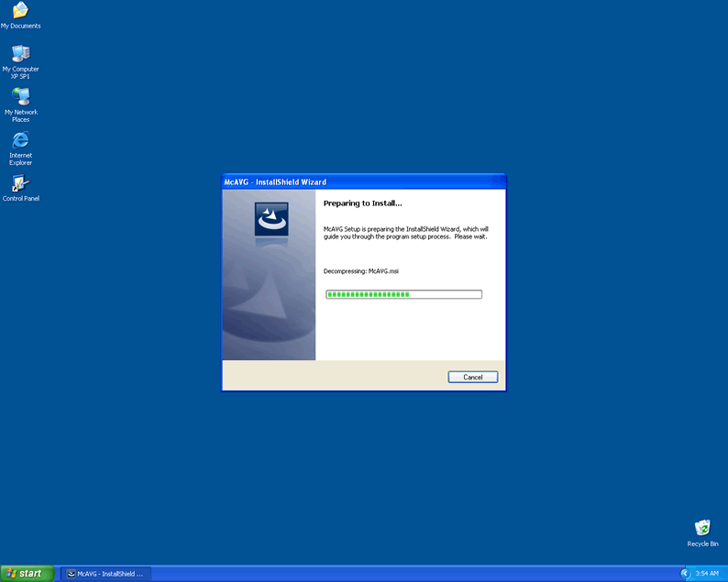Click the My Network Places icon
The width and height of the screenshot is (728, 582).
point(20,98)
